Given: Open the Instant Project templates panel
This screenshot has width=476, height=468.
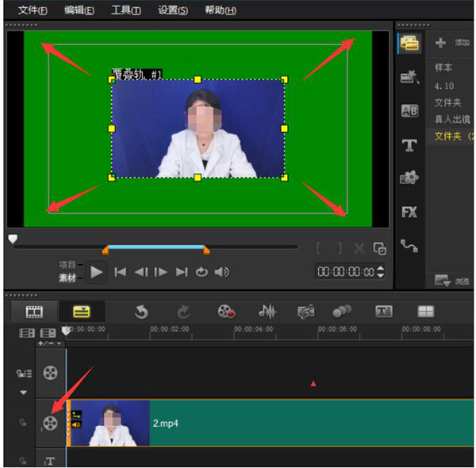Looking at the screenshot, I should click(x=409, y=77).
